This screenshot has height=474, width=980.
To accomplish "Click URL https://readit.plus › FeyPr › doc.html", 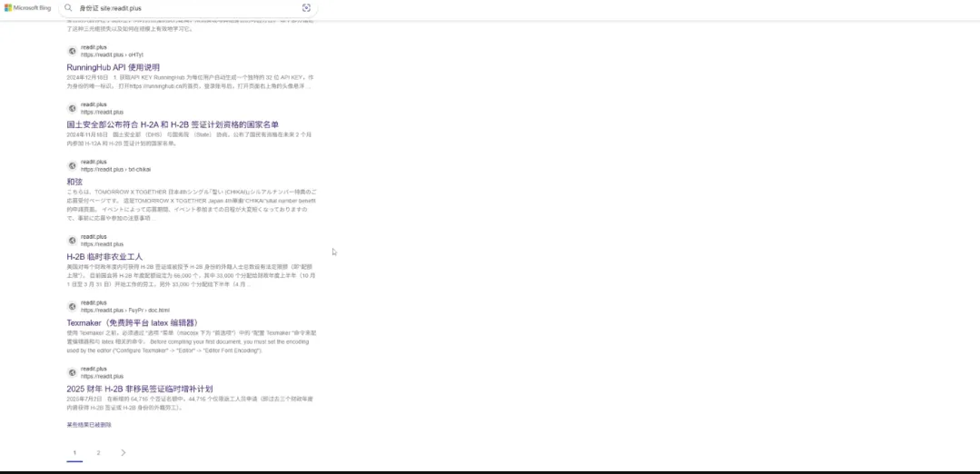I will click(125, 311).
